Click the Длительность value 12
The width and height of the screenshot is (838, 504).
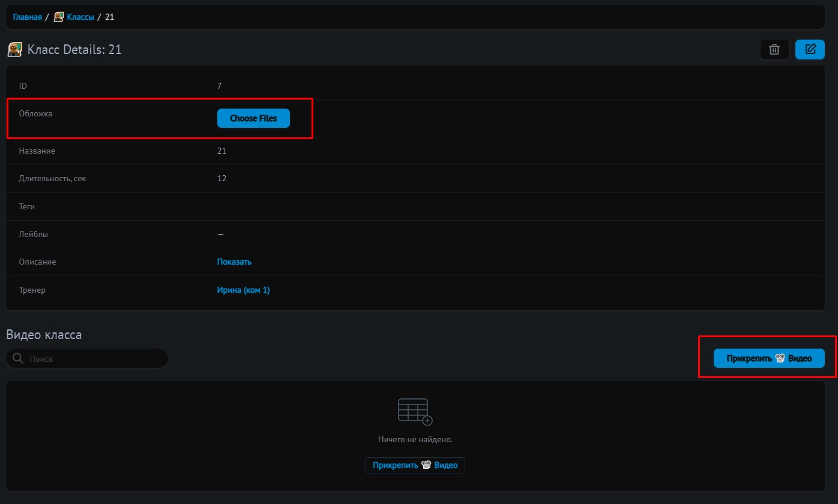(x=222, y=178)
